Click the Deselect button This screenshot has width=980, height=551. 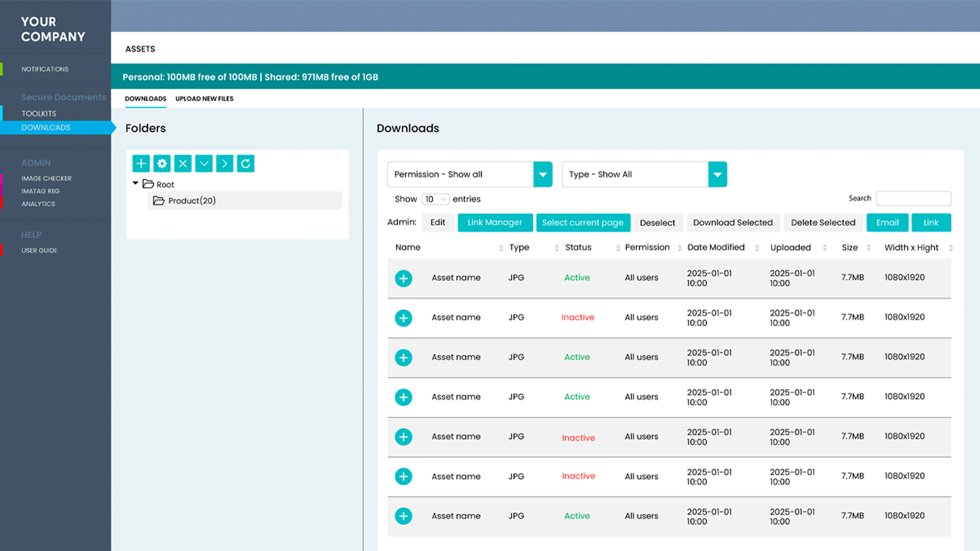(657, 222)
